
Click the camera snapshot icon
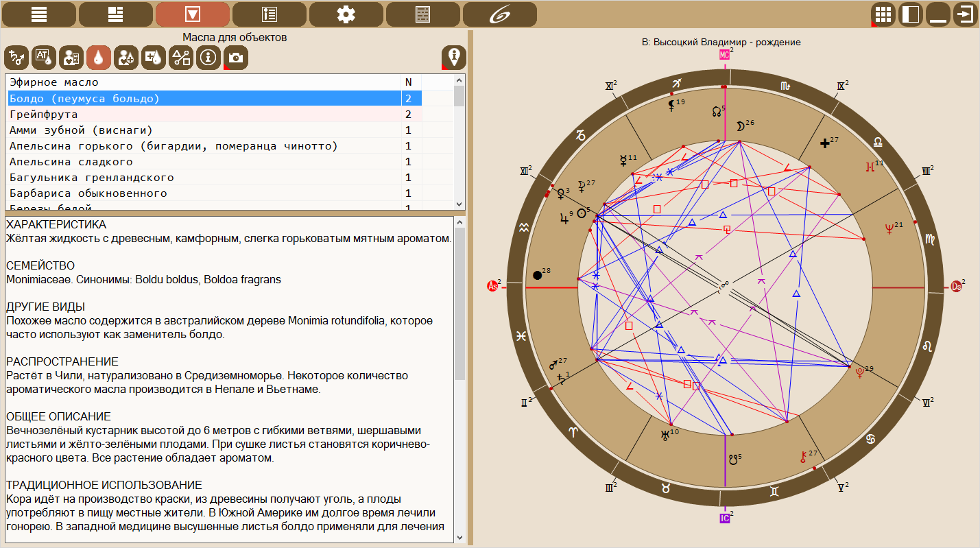pos(235,58)
